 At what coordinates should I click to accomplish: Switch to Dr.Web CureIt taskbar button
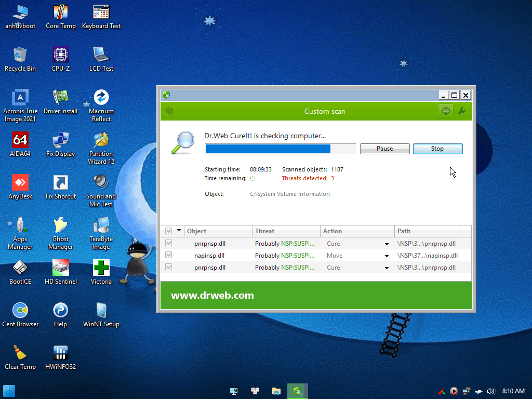click(298, 391)
